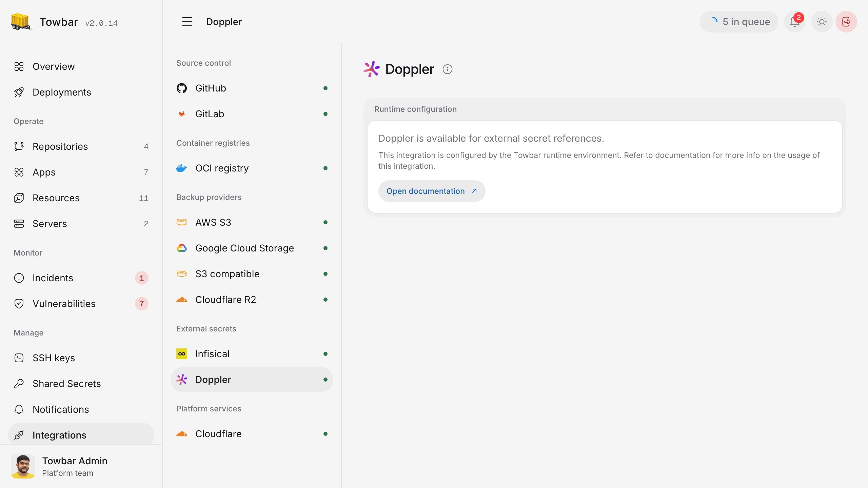Select GitLab integration
Viewport: 868px width, 488px height.
252,114
